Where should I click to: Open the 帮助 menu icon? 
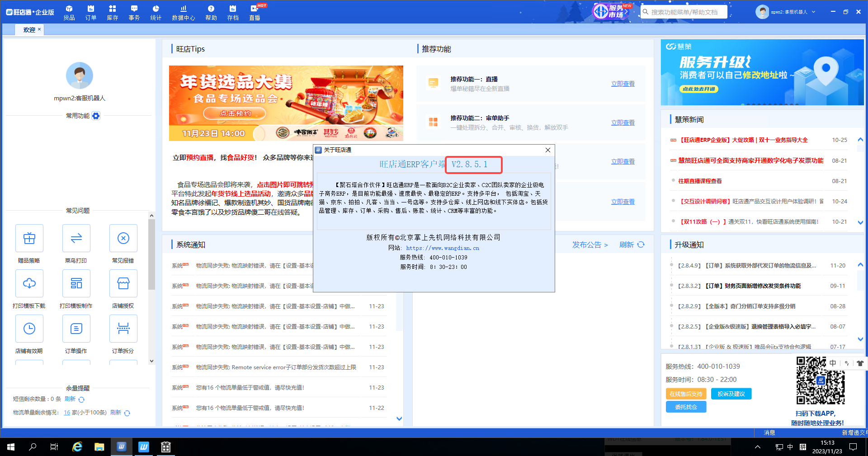[211, 12]
